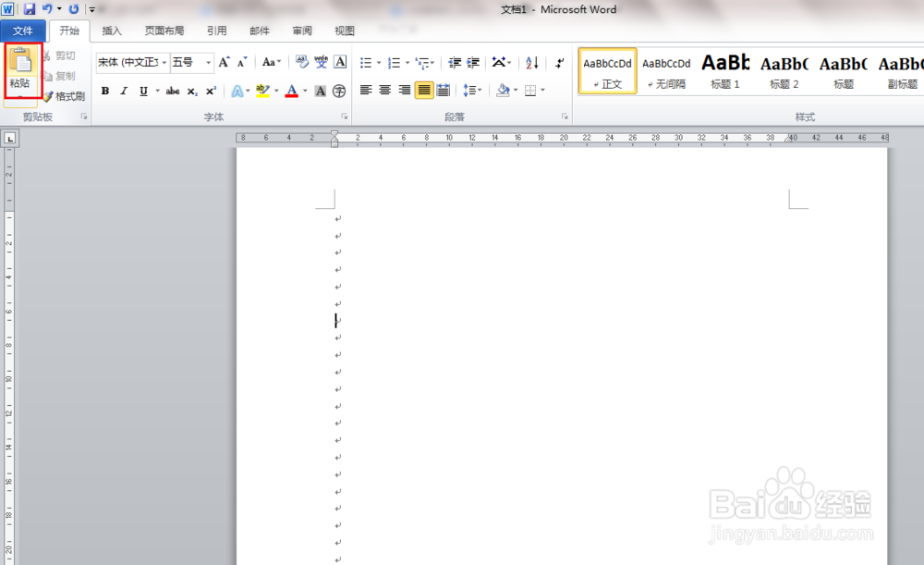Apply the 标题 1 style
Image resolution: width=924 pixels, height=565 pixels.
coord(725,72)
